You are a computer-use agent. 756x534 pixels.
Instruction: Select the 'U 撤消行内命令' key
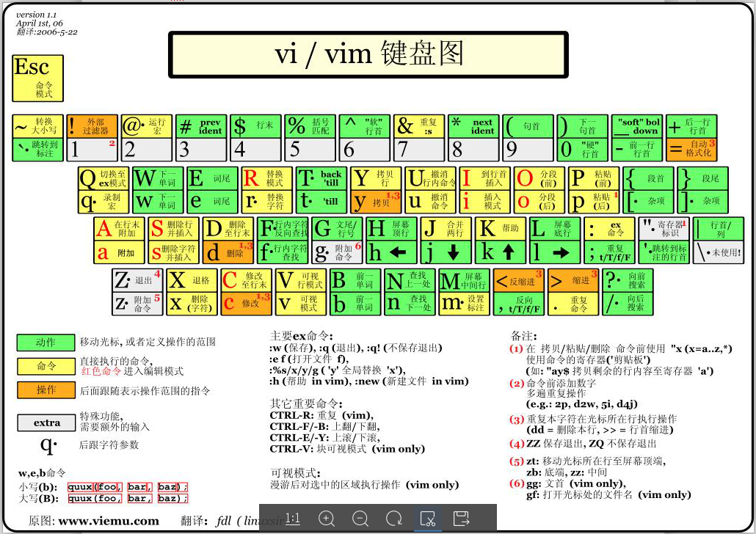430,178
